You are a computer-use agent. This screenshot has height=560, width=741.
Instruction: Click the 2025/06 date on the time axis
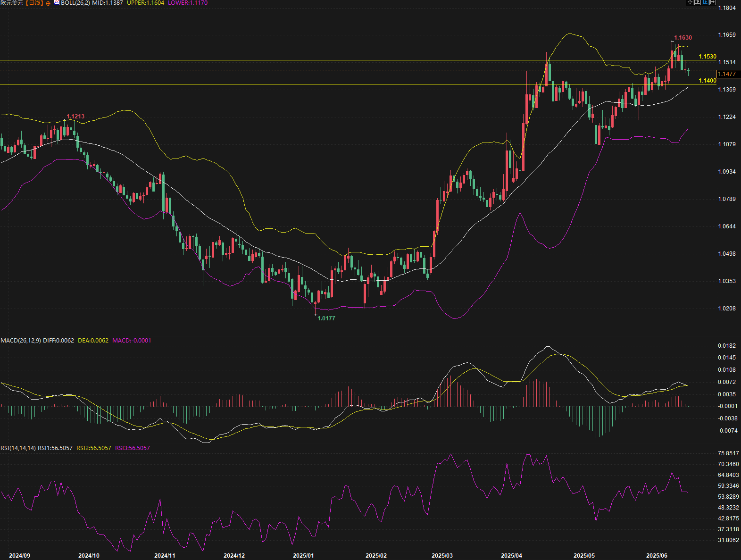(657, 555)
